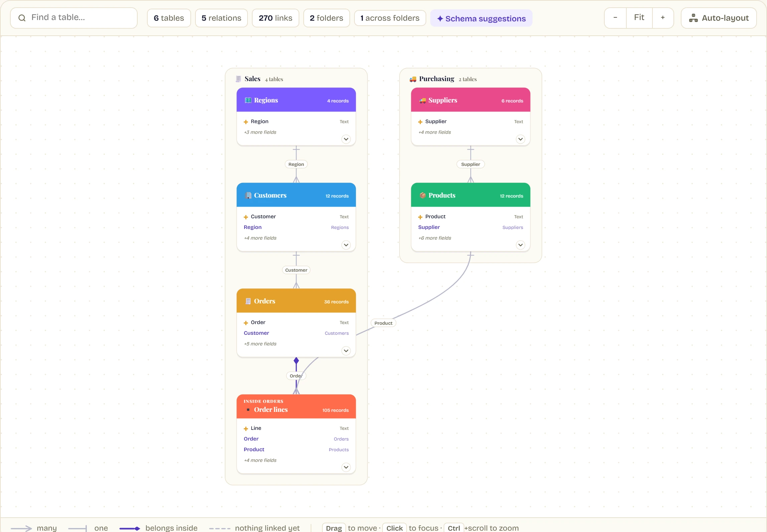
Task: Click the Supplier link field in Products
Action: [x=471, y=227]
